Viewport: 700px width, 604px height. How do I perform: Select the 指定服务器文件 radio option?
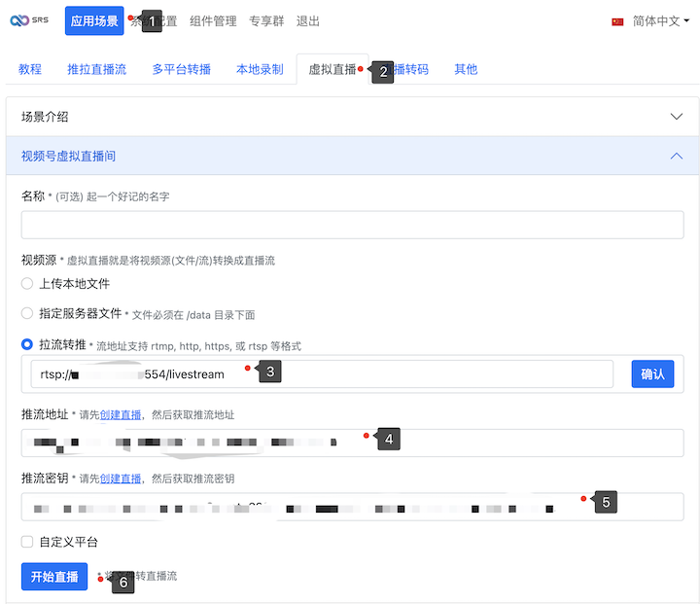point(27,314)
